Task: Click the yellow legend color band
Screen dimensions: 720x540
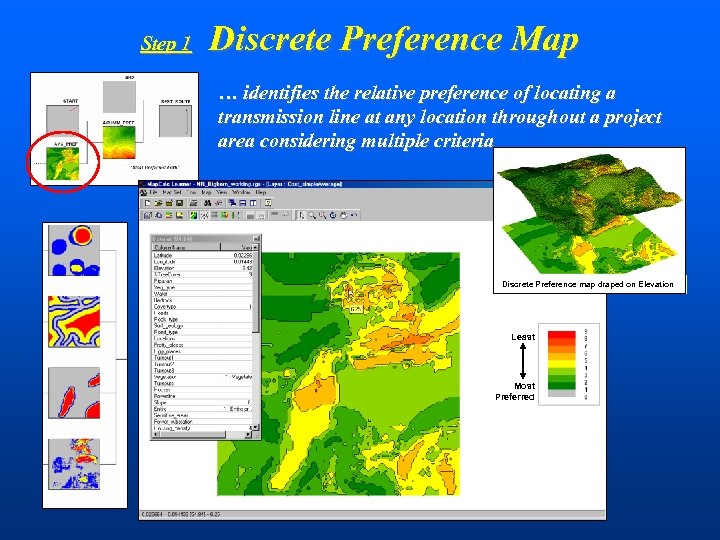Action: click(561, 364)
